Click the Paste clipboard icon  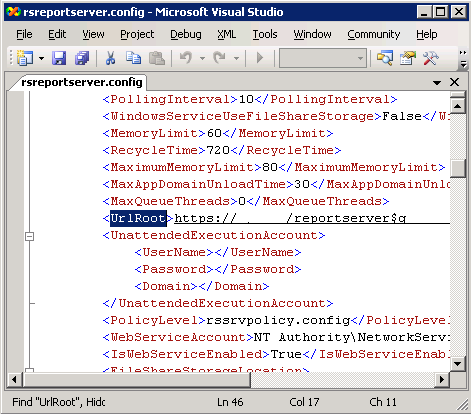coord(156,58)
